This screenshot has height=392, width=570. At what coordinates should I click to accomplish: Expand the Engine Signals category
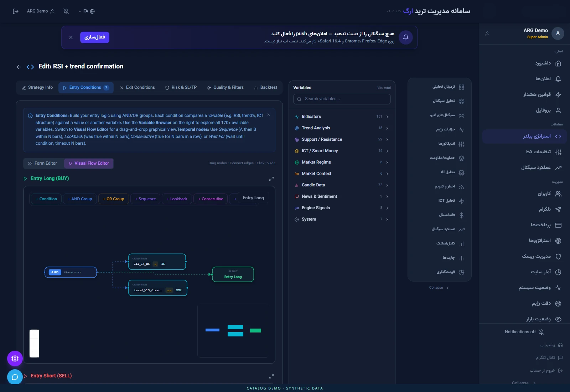point(342,208)
